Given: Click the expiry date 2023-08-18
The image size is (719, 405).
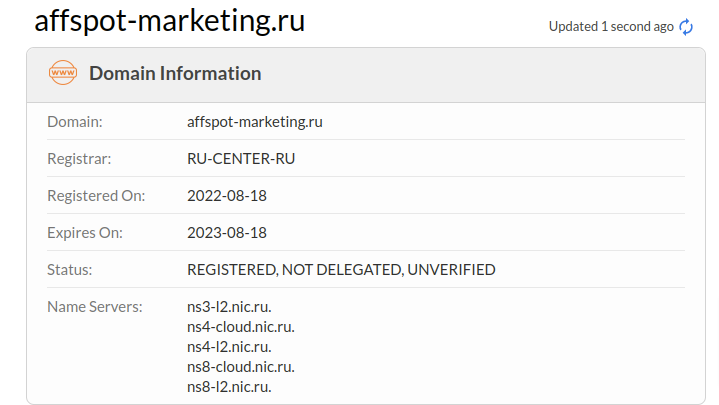Looking at the screenshot, I should click(x=227, y=232).
